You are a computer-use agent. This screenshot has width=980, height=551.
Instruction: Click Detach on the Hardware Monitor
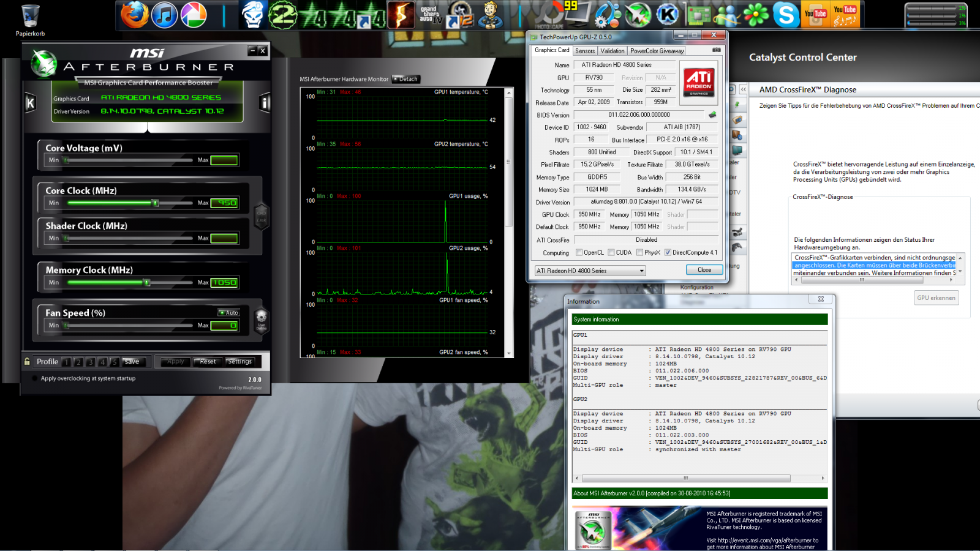point(406,79)
